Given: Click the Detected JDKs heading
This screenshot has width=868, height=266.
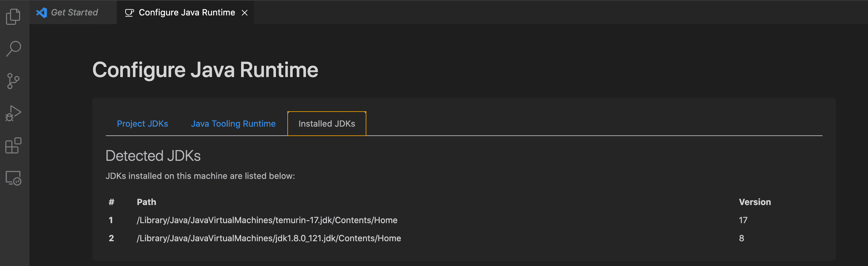Looking at the screenshot, I should 153,156.
